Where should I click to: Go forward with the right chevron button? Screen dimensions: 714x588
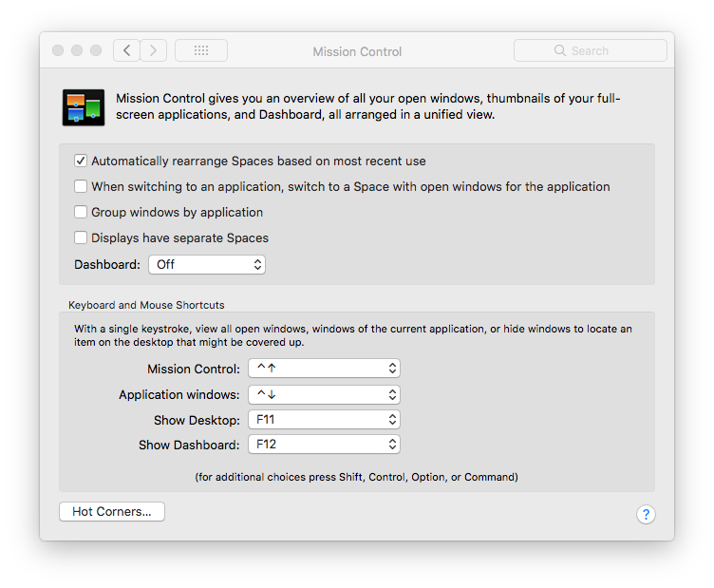click(x=153, y=50)
